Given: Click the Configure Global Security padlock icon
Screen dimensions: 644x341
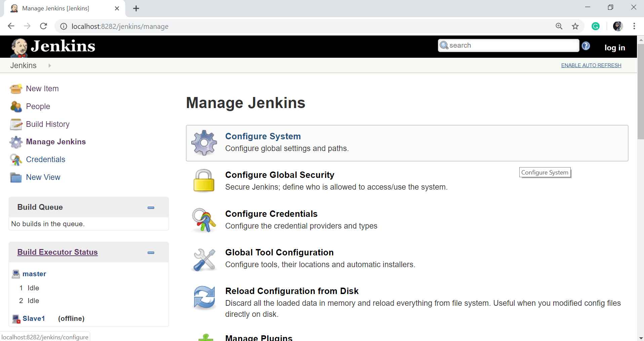Looking at the screenshot, I should point(204,181).
